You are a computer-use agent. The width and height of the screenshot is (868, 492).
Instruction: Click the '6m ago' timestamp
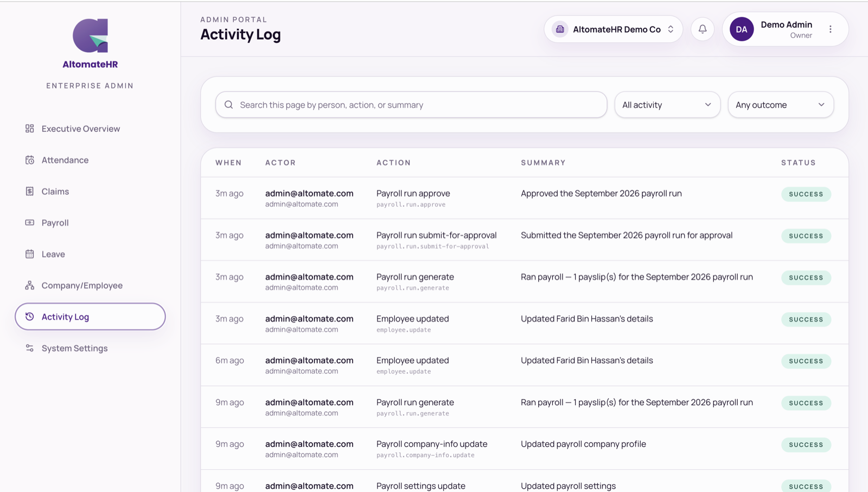[x=229, y=360]
